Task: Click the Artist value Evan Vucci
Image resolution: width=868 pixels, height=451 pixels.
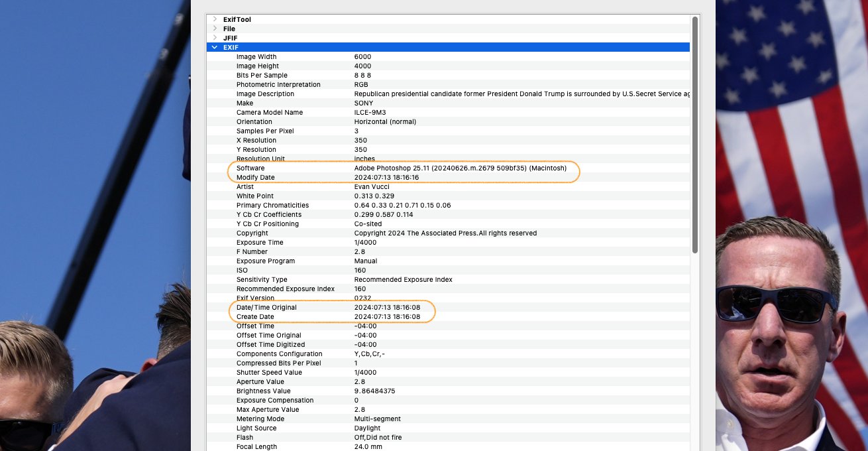Action: click(x=371, y=186)
